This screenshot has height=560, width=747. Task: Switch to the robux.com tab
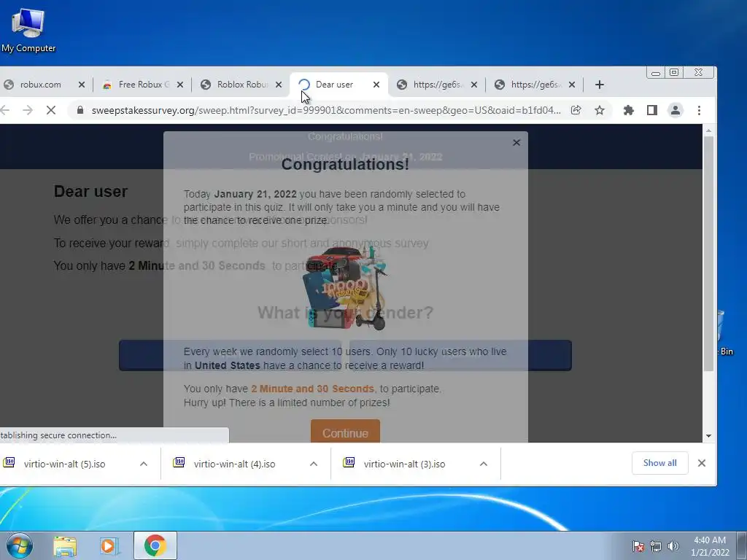[41, 85]
